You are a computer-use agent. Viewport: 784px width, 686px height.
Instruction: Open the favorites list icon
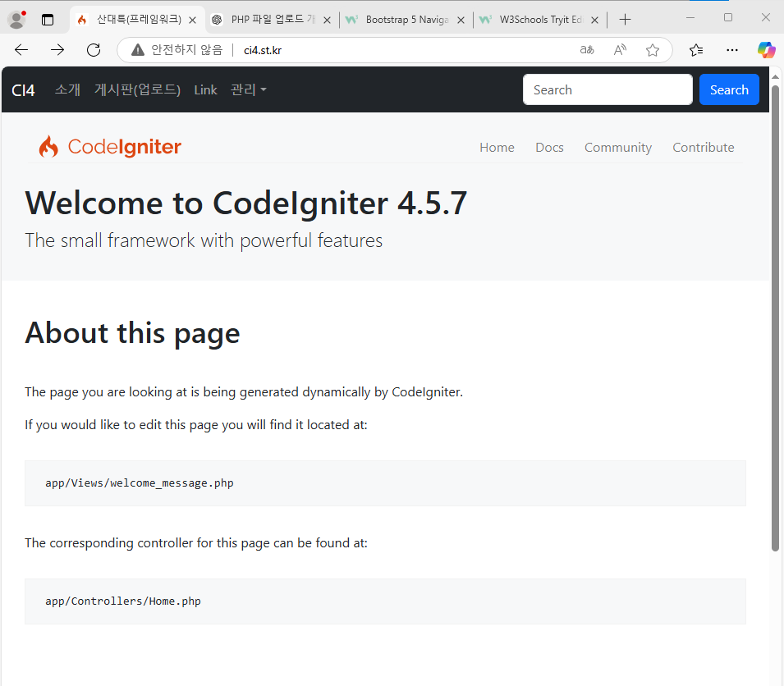(696, 50)
